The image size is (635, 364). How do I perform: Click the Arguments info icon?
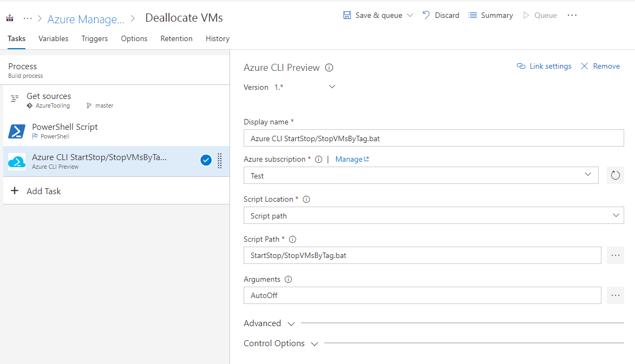(288, 279)
